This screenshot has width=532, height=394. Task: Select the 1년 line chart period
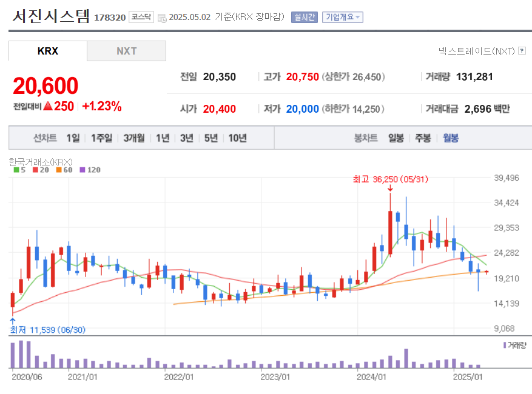[x=163, y=138]
